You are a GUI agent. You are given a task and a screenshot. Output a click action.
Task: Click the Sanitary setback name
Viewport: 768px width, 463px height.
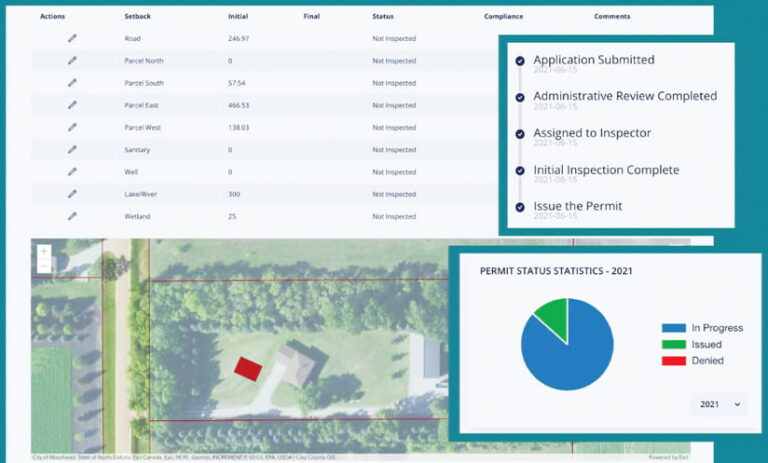tap(137, 149)
